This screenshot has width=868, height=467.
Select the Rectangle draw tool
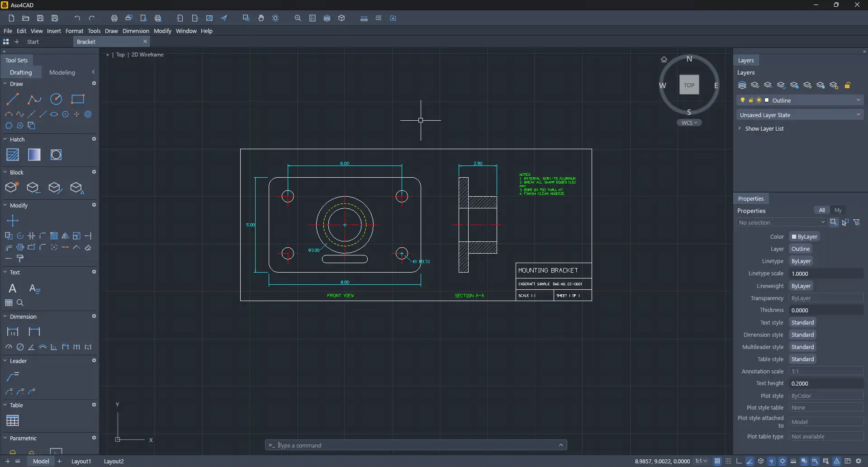(x=78, y=99)
